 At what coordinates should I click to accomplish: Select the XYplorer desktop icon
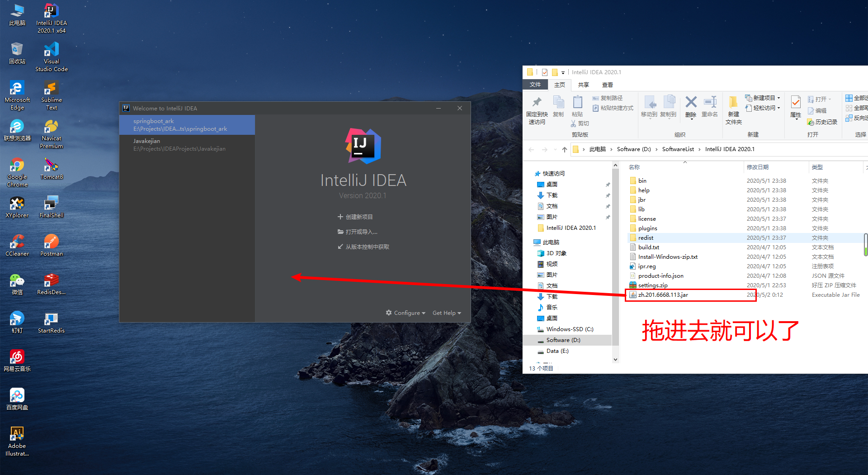coord(17,207)
